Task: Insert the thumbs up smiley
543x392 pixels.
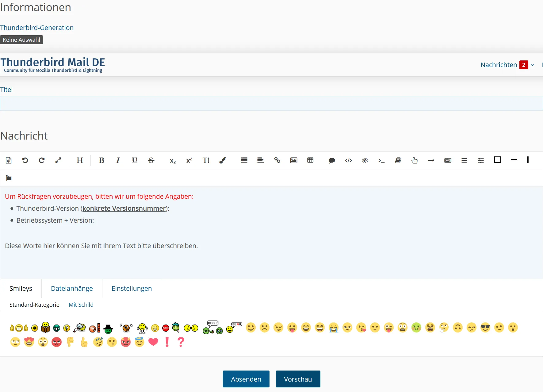Action: (84, 342)
